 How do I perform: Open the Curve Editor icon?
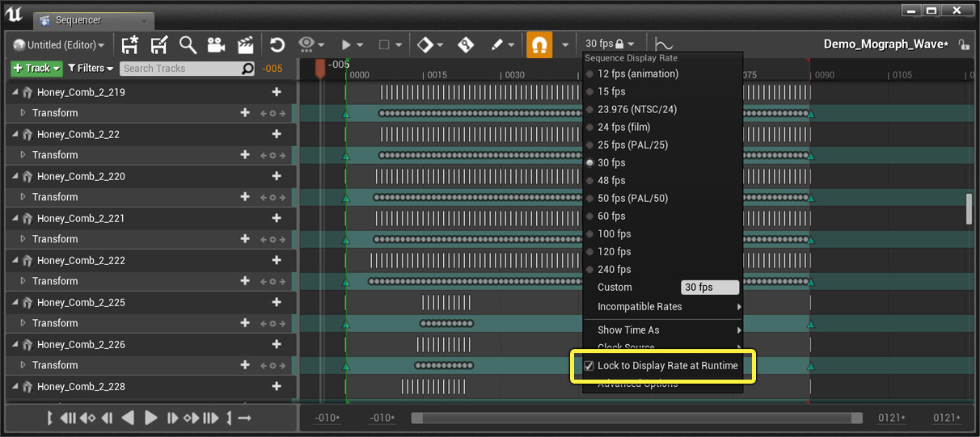coord(663,44)
